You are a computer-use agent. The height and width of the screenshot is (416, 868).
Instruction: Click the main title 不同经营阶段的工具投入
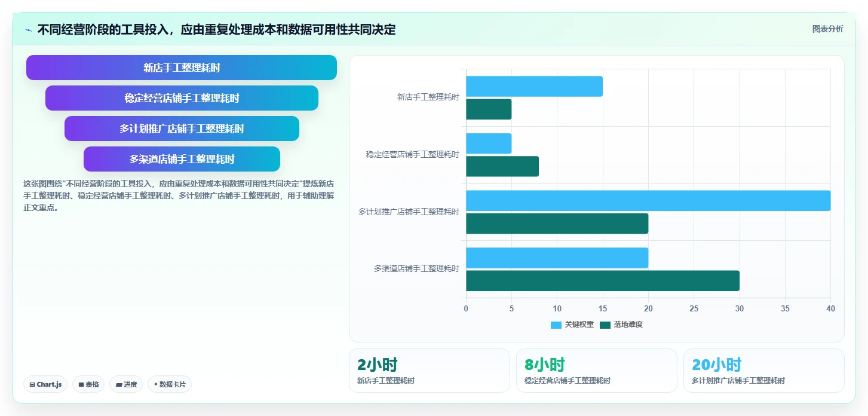click(x=216, y=29)
